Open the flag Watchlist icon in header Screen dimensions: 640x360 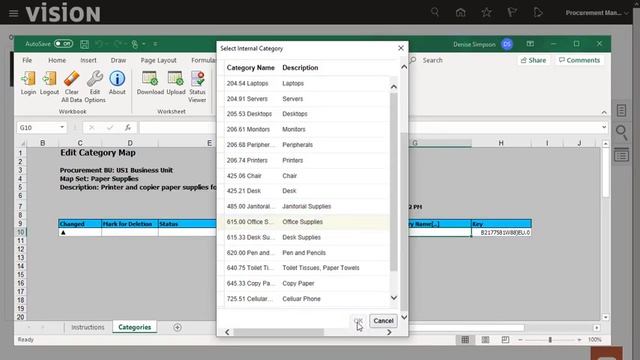point(512,13)
